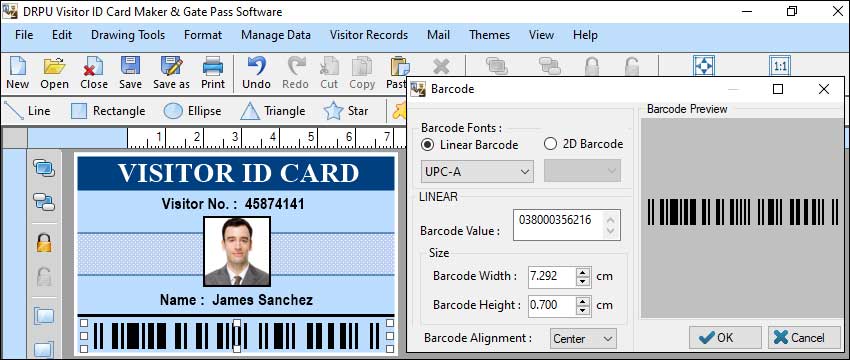Click the group objects icon in toolbar
The width and height of the screenshot is (850, 360).
coord(497,66)
